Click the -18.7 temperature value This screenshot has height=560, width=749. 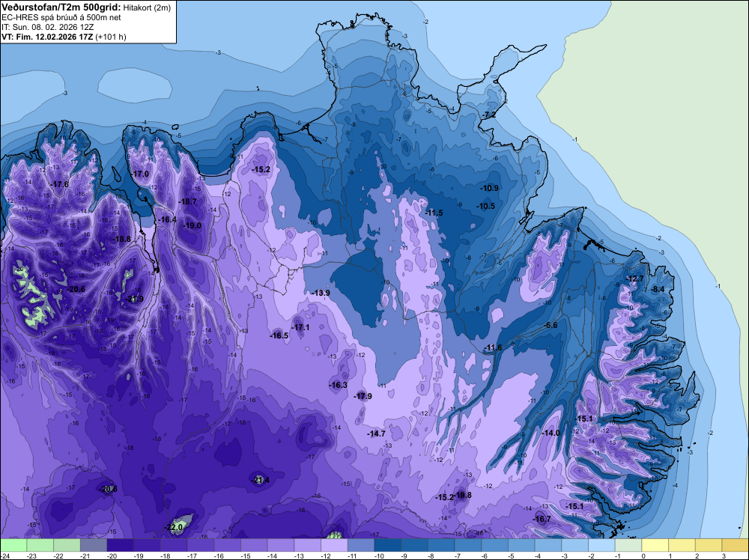pos(187,201)
